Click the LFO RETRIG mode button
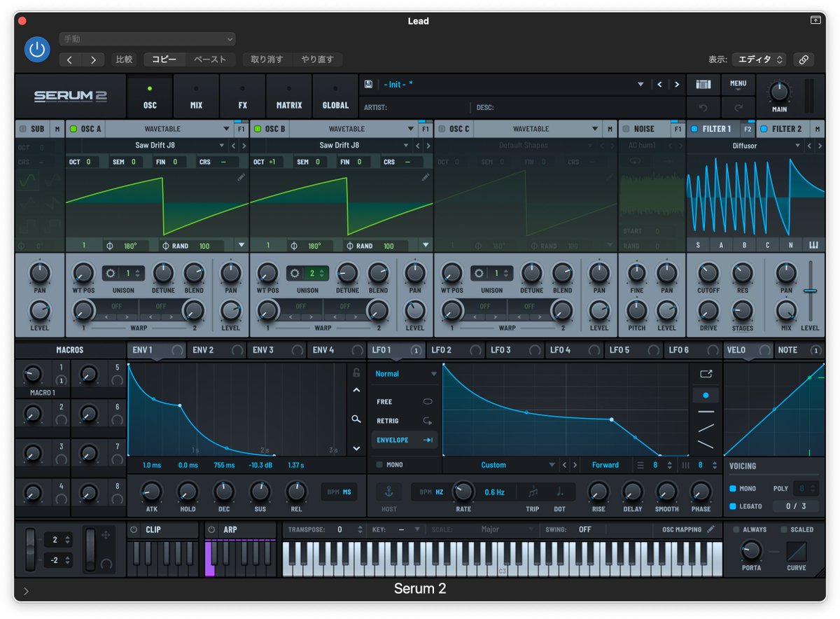This screenshot has height=619, width=840. 405,421
